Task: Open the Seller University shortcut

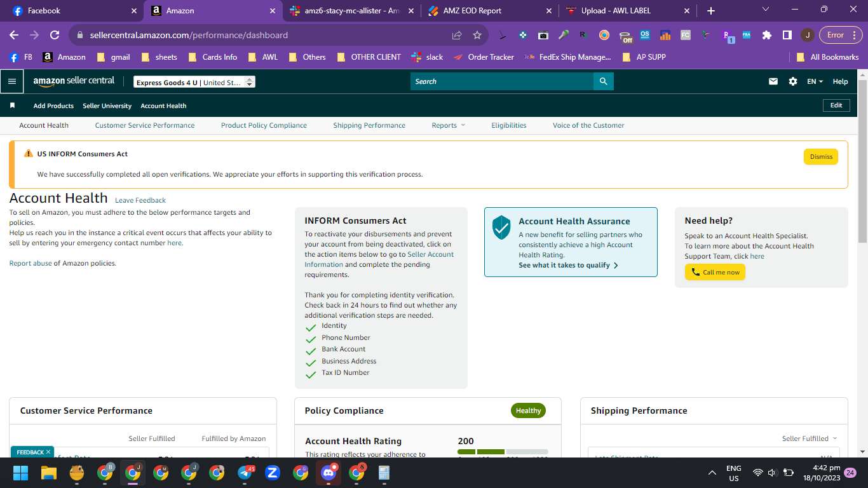Action: pyautogui.click(x=107, y=105)
